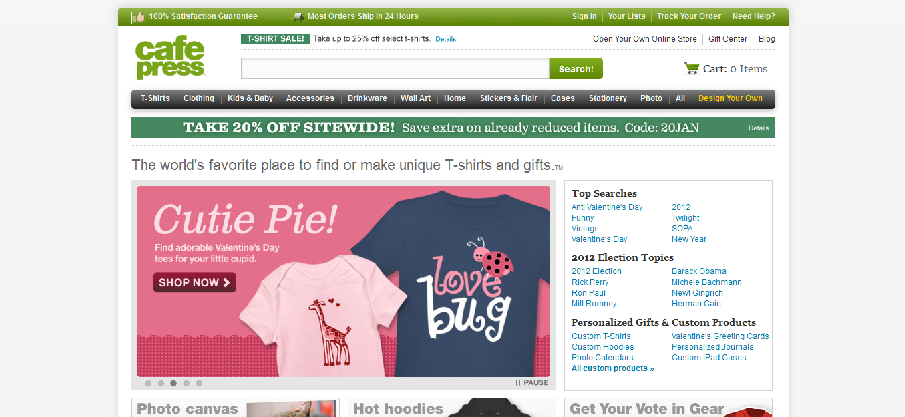Click the Photo canvas promo tile

point(235,408)
